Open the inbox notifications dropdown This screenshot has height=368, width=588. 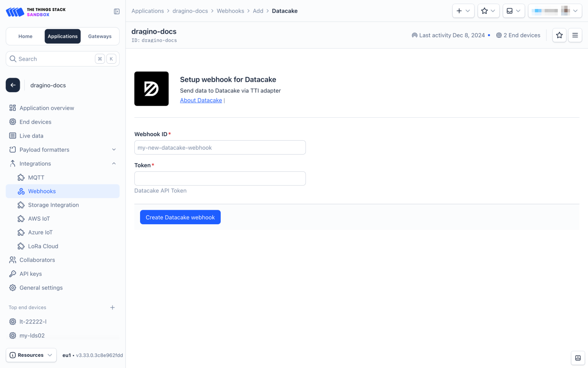(514, 11)
